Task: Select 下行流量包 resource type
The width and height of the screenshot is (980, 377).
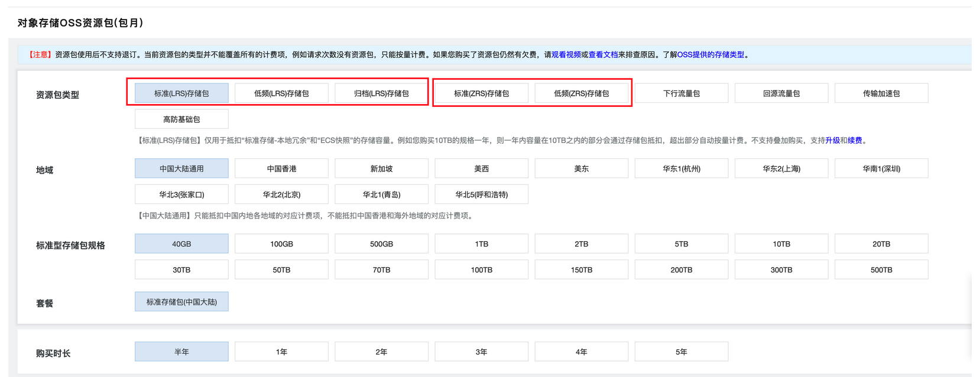Action: [x=682, y=93]
